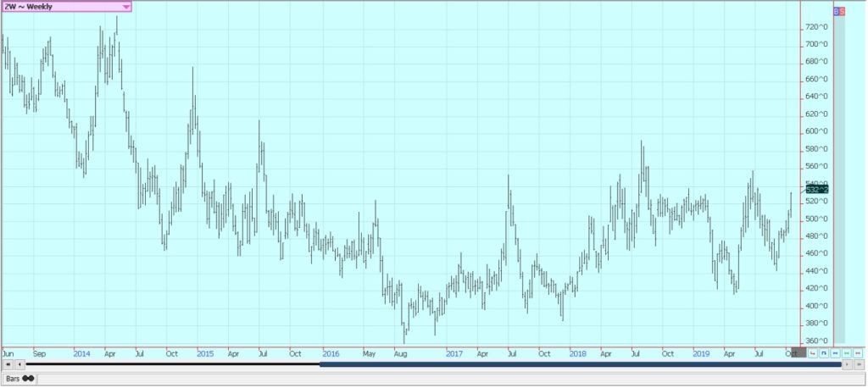Click the blue B buy icon
Image resolution: width=868 pixels, height=388 pixels.
coord(837,11)
